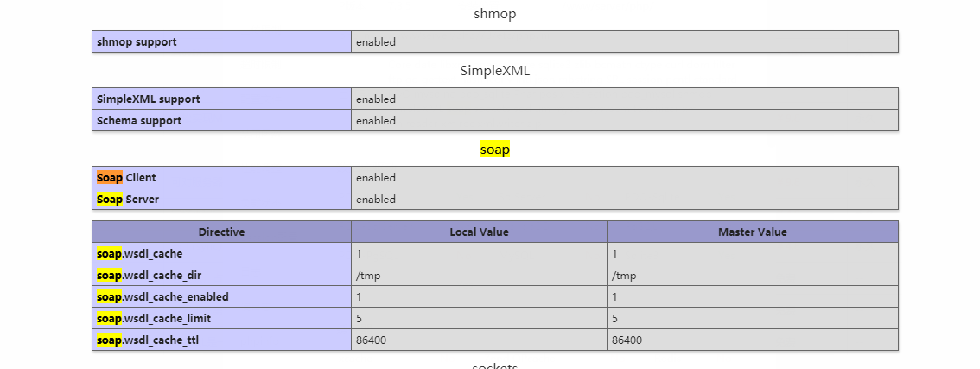The image size is (980, 369).
Task: Select the "soap.wsdl_cache_enabled" directive cell
Action: [x=222, y=297]
